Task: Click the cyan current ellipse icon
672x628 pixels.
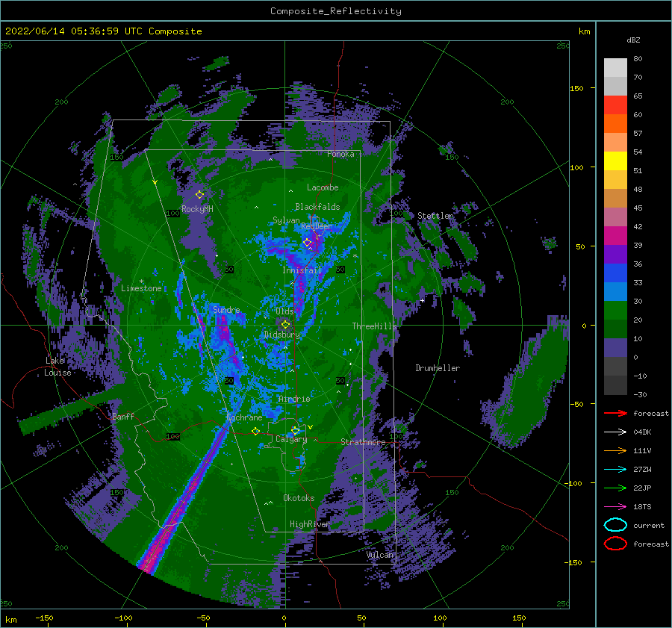Action: pyautogui.click(x=615, y=525)
